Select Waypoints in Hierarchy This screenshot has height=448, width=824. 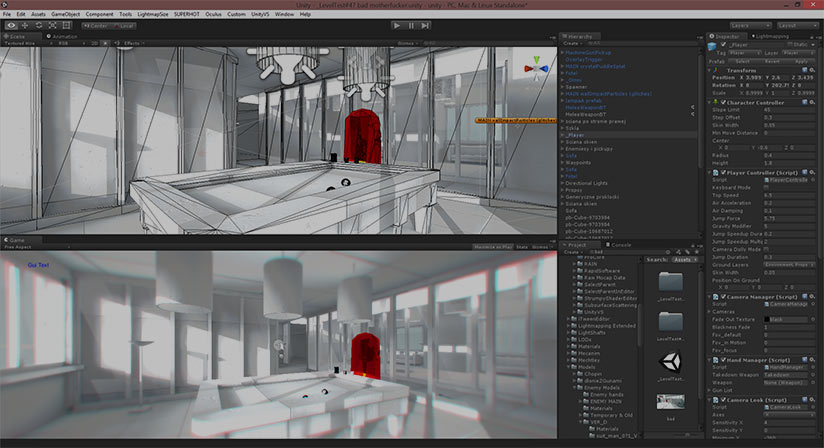pos(578,163)
